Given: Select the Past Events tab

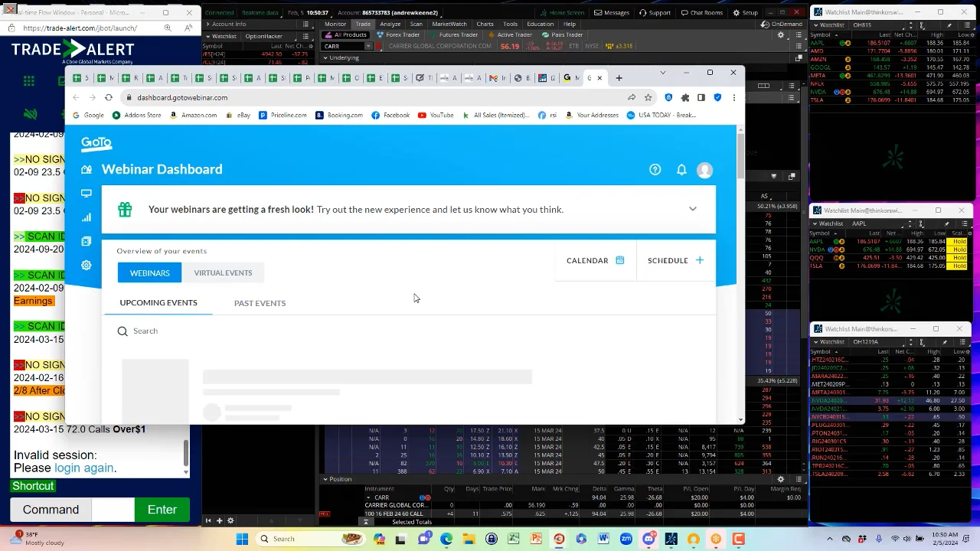Looking at the screenshot, I should (260, 303).
